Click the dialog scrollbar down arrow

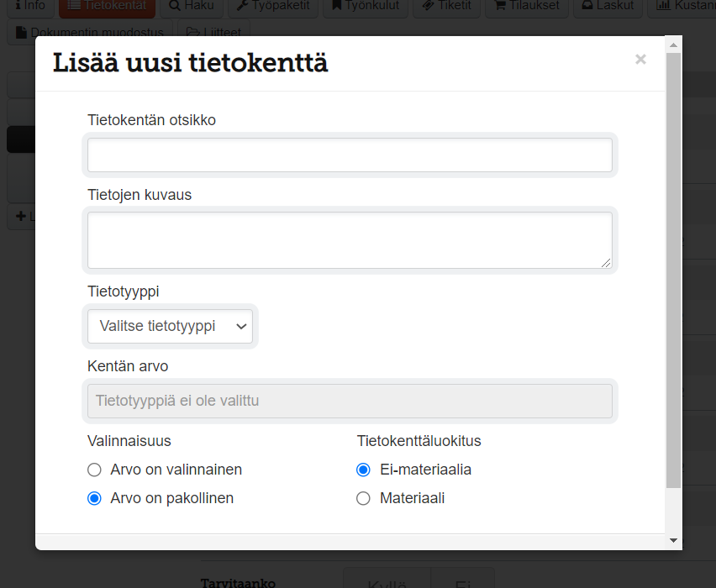(x=673, y=539)
